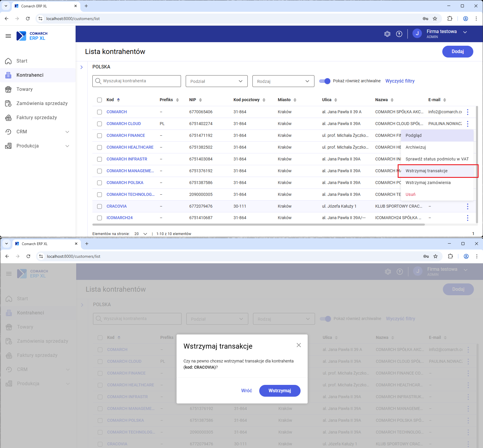Close the Wstrzymaj transakcje dialog with X

tap(298, 345)
